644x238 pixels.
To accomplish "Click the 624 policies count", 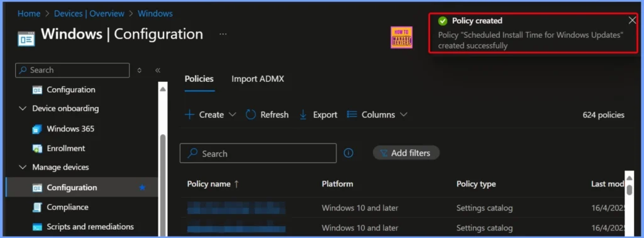I will [x=603, y=115].
